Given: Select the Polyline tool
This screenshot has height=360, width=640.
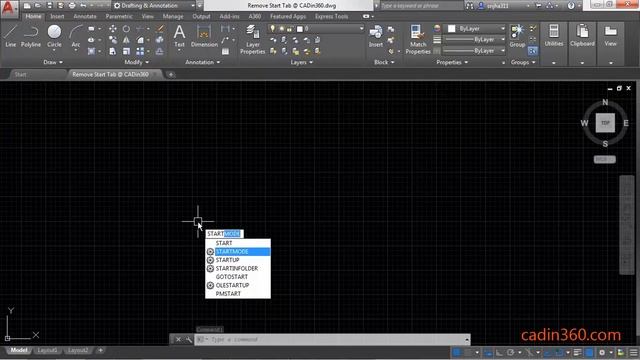Looking at the screenshot, I should point(31,36).
